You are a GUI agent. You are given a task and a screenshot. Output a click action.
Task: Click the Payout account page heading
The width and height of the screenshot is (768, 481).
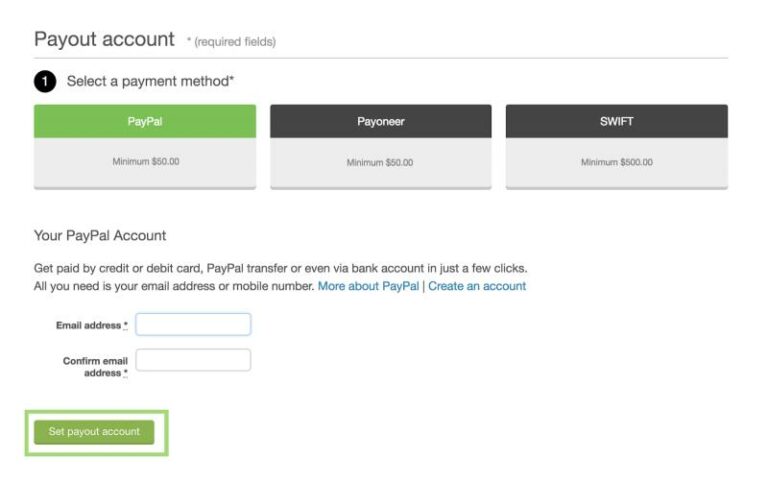[104, 39]
